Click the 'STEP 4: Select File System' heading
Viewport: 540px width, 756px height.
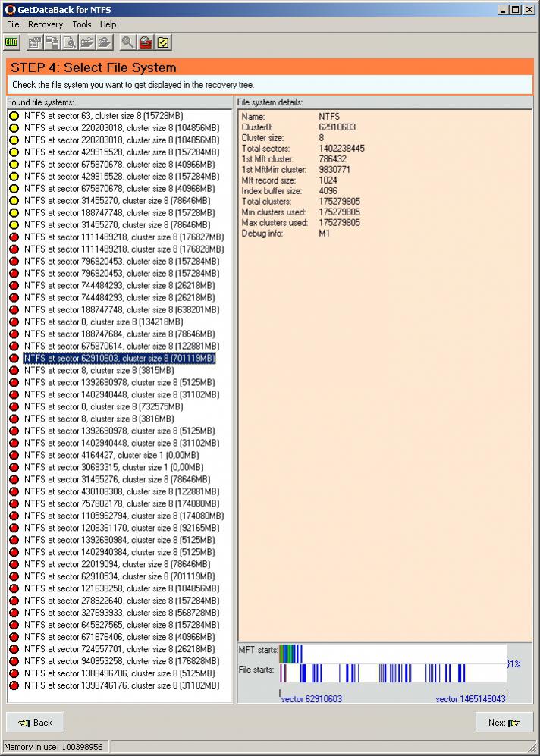pyautogui.click(x=93, y=67)
